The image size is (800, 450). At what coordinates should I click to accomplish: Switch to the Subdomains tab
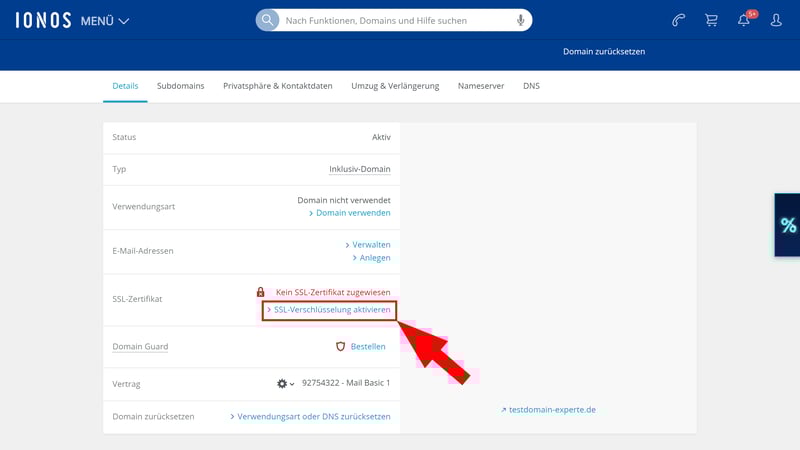(181, 86)
